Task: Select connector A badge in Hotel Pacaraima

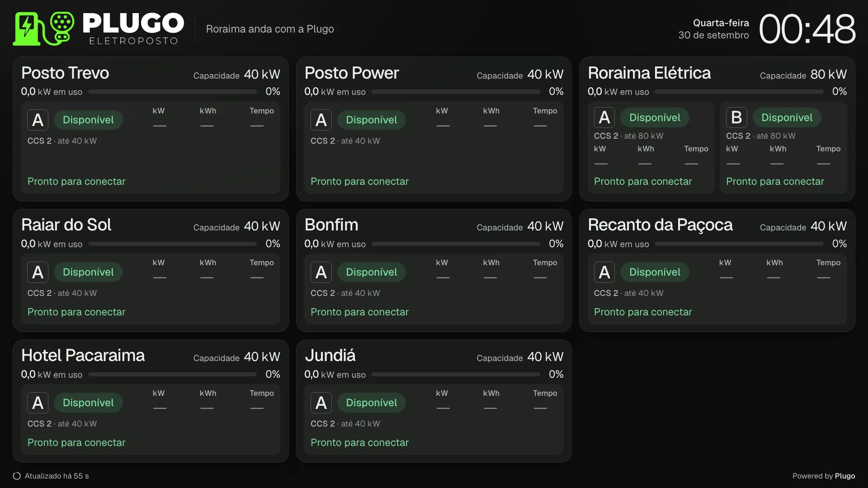Action: pyautogui.click(x=38, y=403)
